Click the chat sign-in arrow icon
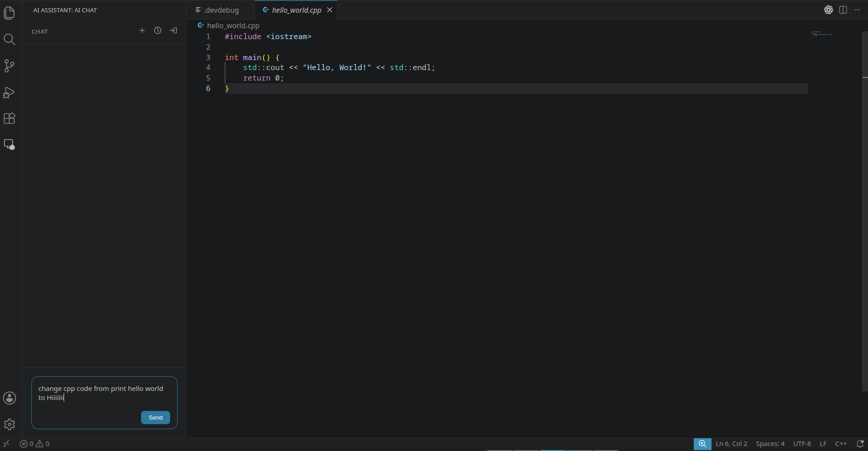868x451 pixels. 173,30
